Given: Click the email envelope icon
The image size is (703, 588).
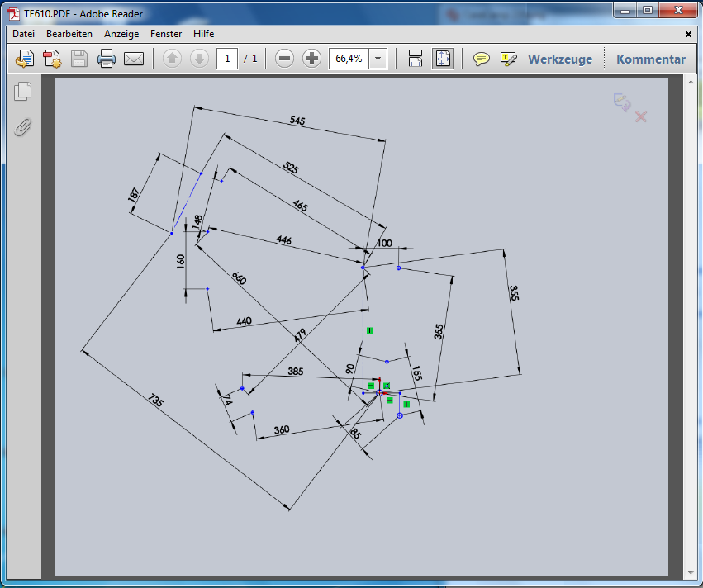Looking at the screenshot, I should [x=134, y=59].
